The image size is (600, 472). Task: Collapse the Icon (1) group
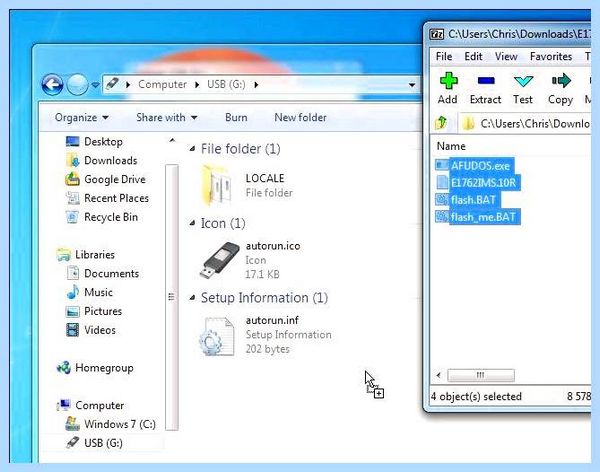pos(192,223)
